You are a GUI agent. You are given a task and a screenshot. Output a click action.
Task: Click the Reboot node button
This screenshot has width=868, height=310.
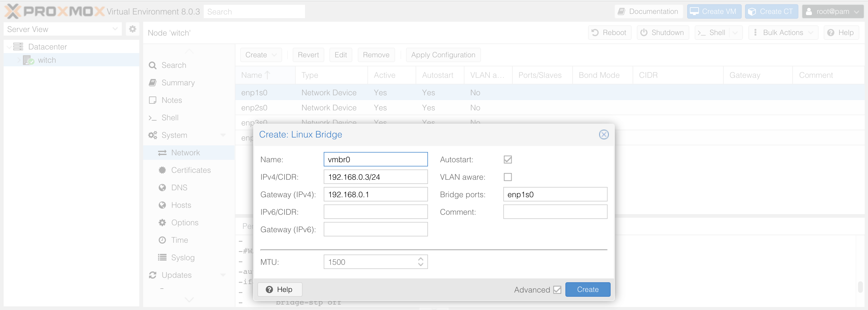(x=609, y=33)
